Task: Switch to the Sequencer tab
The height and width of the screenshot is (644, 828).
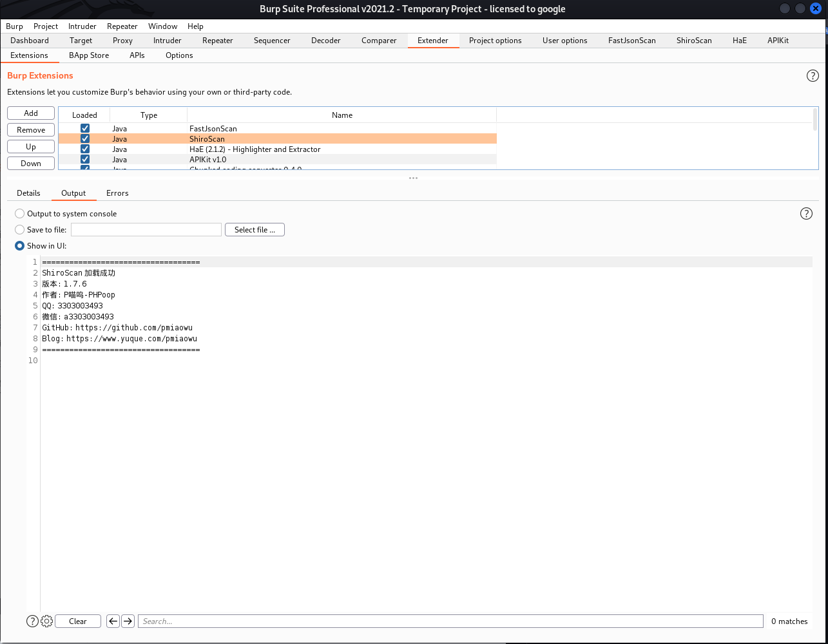Action: [272, 40]
